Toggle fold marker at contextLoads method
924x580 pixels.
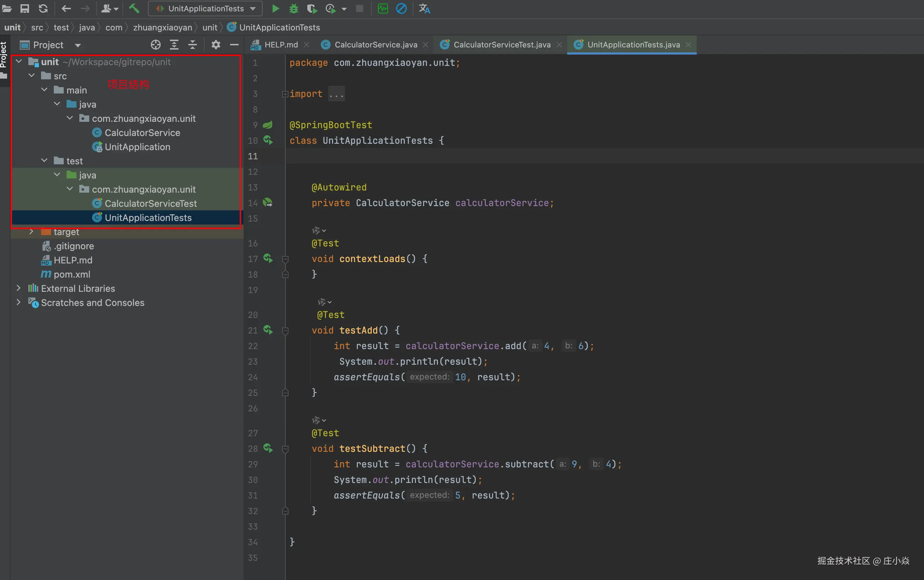pos(285,259)
